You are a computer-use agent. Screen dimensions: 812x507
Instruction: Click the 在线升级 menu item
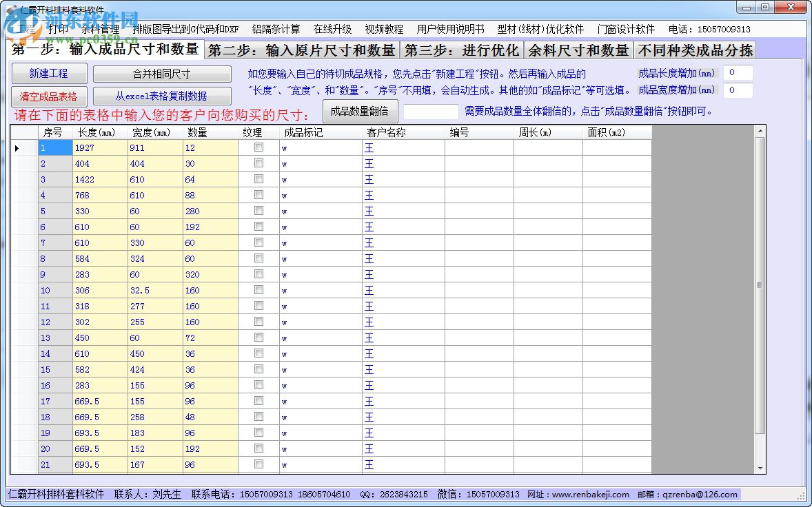click(x=332, y=29)
